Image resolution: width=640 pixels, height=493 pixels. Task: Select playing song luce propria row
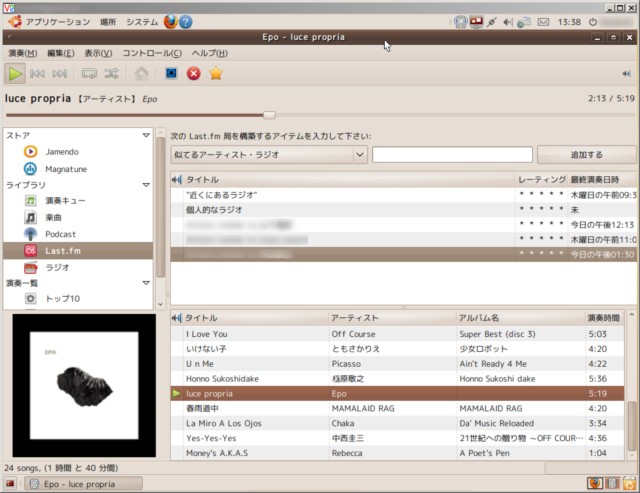(397, 393)
